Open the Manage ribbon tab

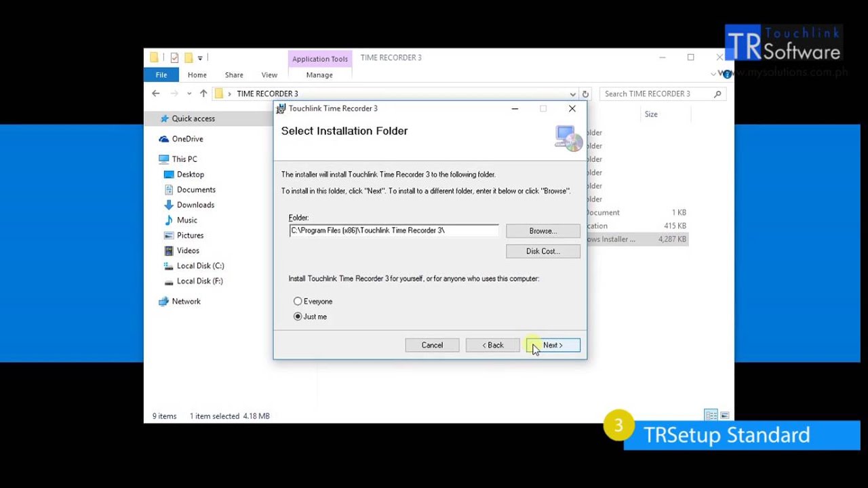point(319,75)
